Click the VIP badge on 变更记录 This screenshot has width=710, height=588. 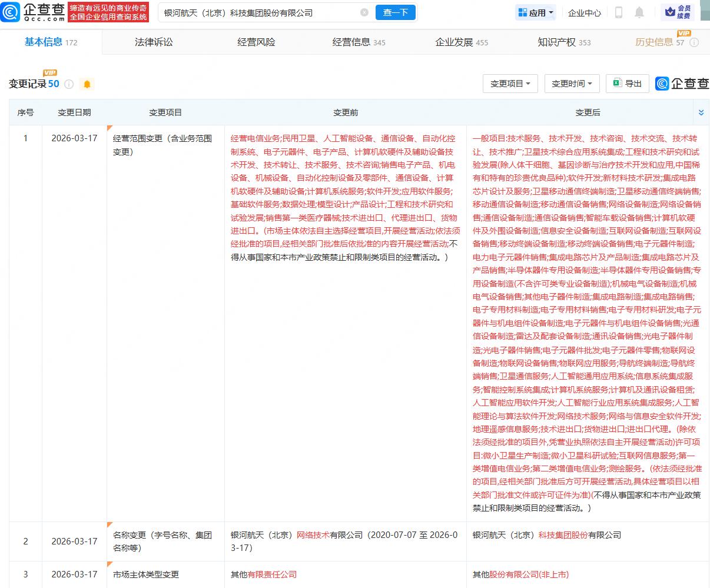coord(50,74)
